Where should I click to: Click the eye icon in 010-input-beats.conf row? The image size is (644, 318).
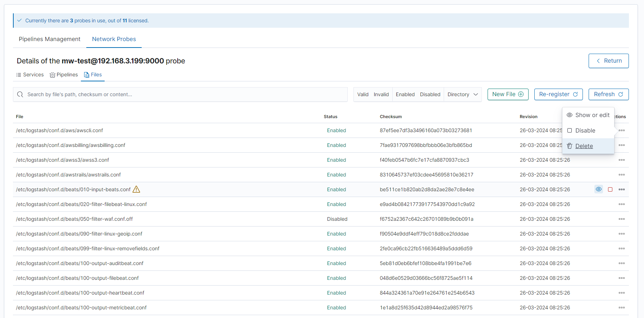(598, 189)
